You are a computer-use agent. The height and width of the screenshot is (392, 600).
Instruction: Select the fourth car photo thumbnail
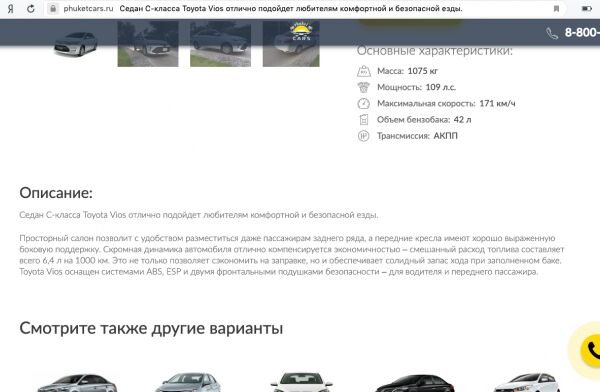click(x=291, y=44)
